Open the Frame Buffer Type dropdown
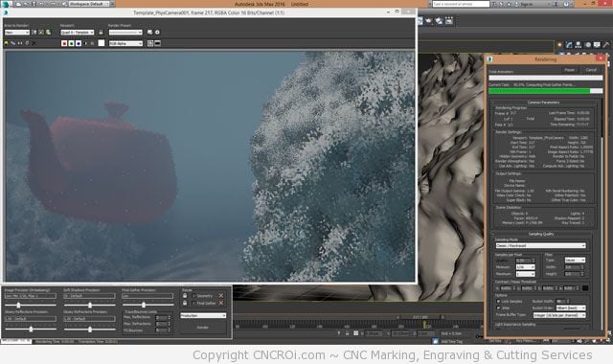 (559, 315)
